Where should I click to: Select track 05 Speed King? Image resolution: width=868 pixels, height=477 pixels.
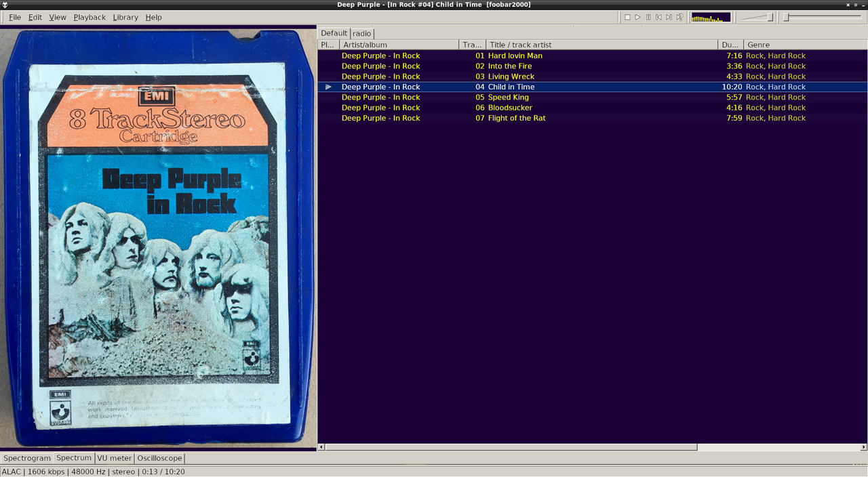pos(593,98)
